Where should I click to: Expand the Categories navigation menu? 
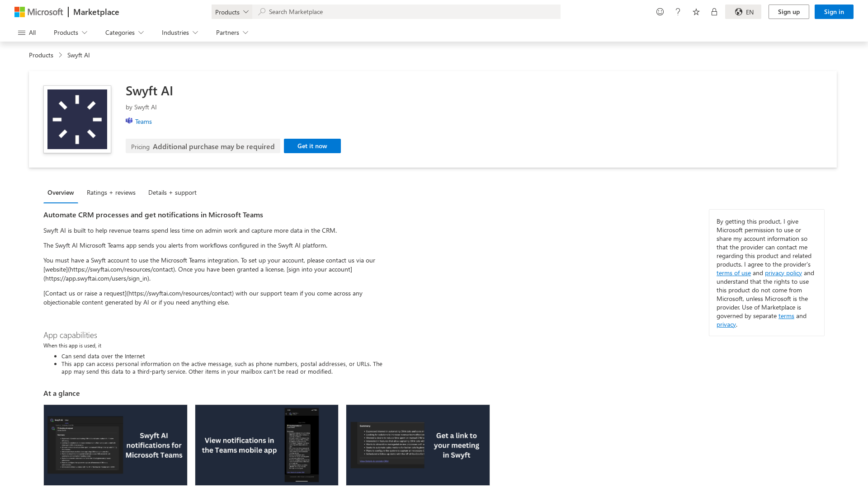click(124, 33)
